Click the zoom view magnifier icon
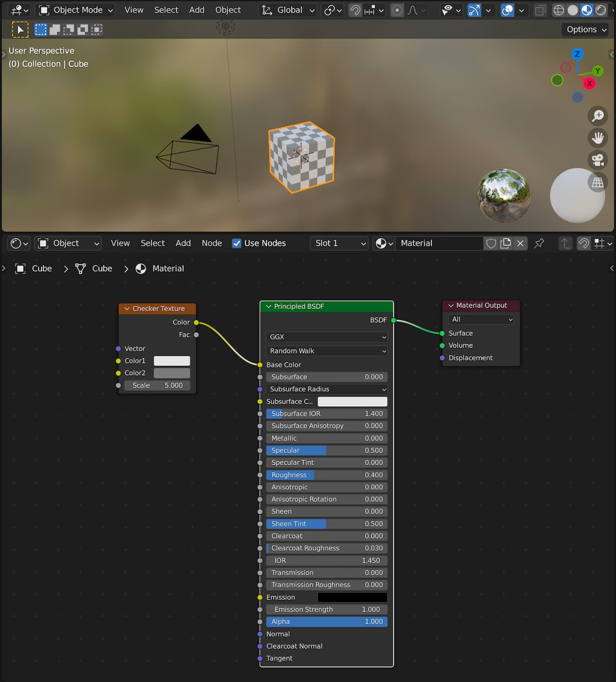The height and width of the screenshot is (682, 616). click(598, 116)
